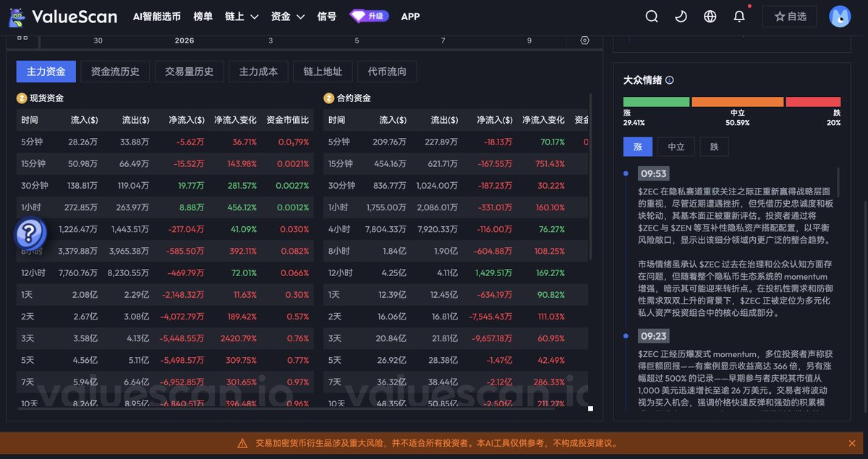Select the 涨 sentiment filter

[x=638, y=147]
